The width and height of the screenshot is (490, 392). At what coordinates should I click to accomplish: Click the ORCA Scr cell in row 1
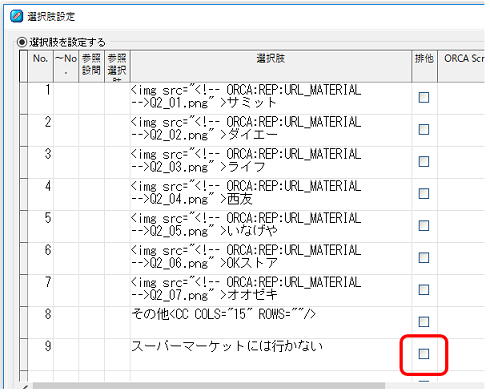461,98
